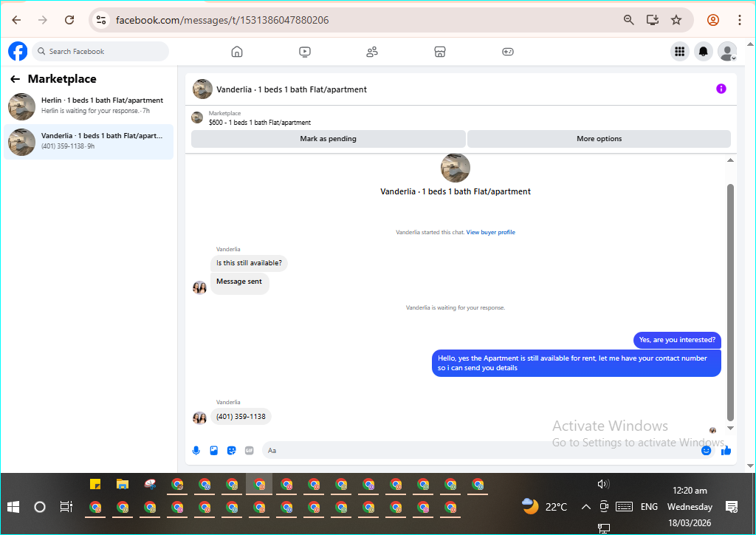Screen dimensions: 756x535
Task: Open the Facebook Home tab icon
Action: [x=237, y=52]
